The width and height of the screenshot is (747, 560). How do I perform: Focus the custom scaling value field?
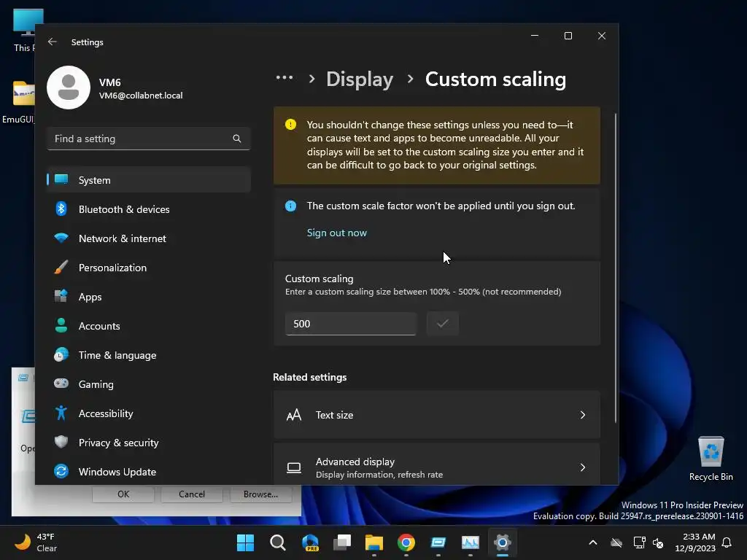pyautogui.click(x=351, y=324)
